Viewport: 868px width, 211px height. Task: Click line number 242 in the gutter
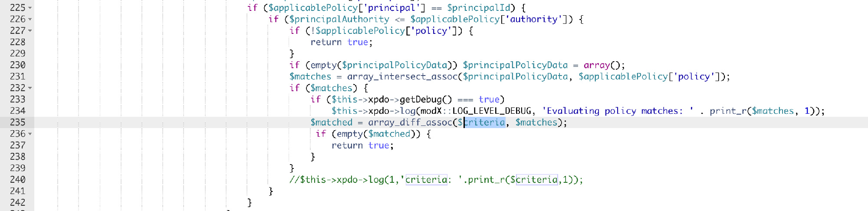coord(18,202)
